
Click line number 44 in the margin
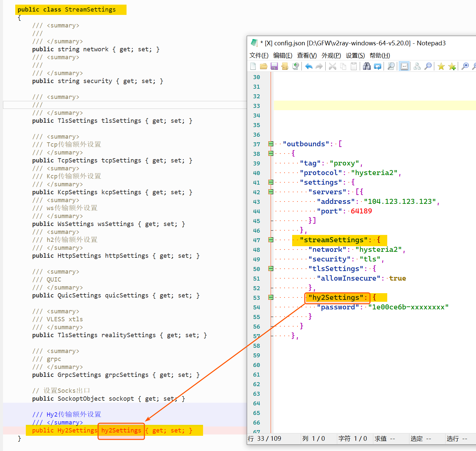pyautogui.click(x=256, y=211)
